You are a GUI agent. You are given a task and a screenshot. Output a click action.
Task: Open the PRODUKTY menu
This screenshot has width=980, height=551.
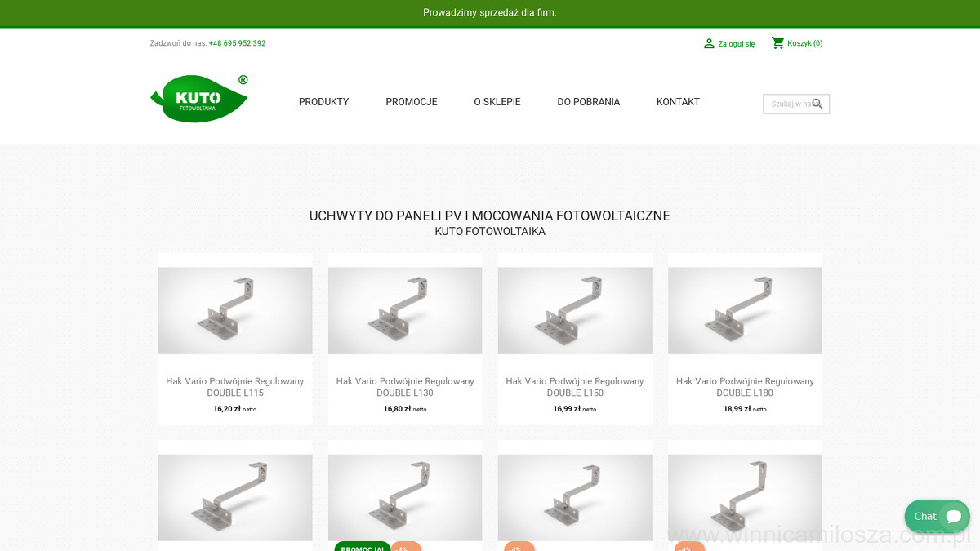tap(323, 102)
